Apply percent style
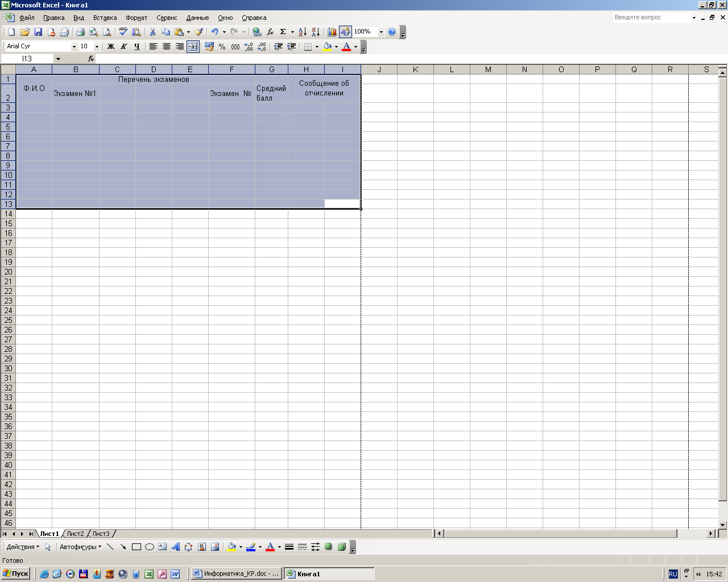728x582 pixels. [x=222, y=47]
